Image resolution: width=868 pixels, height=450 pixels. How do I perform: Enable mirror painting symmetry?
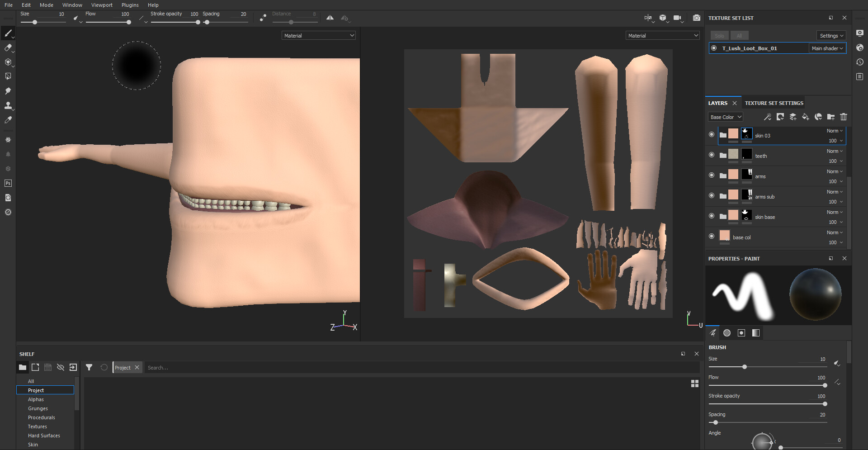pos(330,18)
